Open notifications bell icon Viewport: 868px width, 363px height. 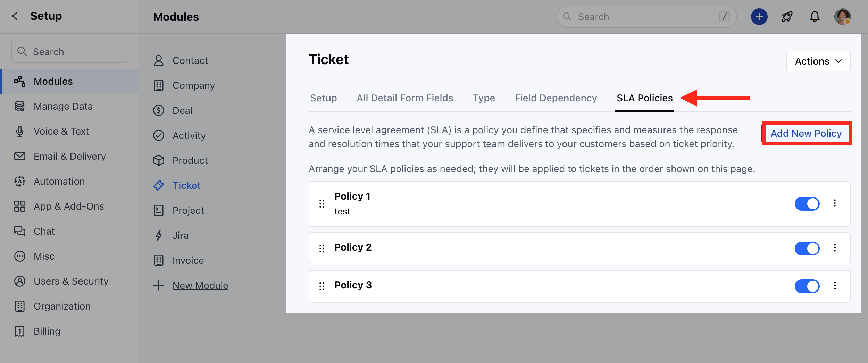(815, 17)
